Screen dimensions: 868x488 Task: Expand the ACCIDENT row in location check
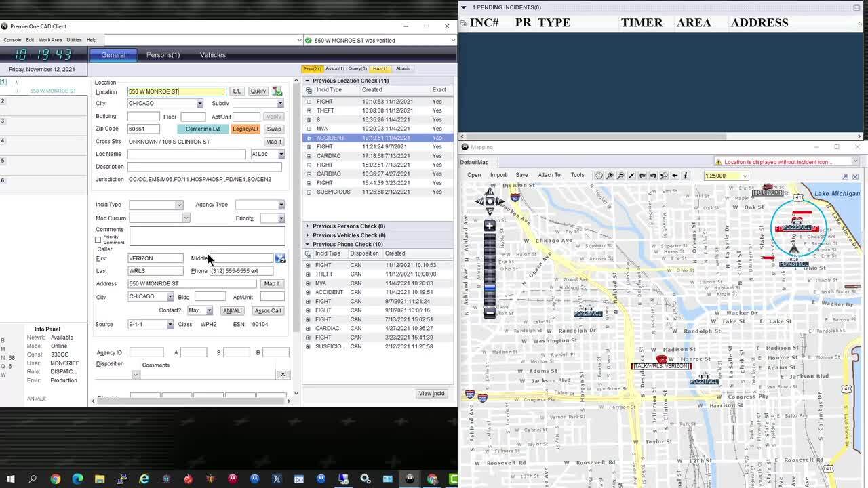click(309, 138)
